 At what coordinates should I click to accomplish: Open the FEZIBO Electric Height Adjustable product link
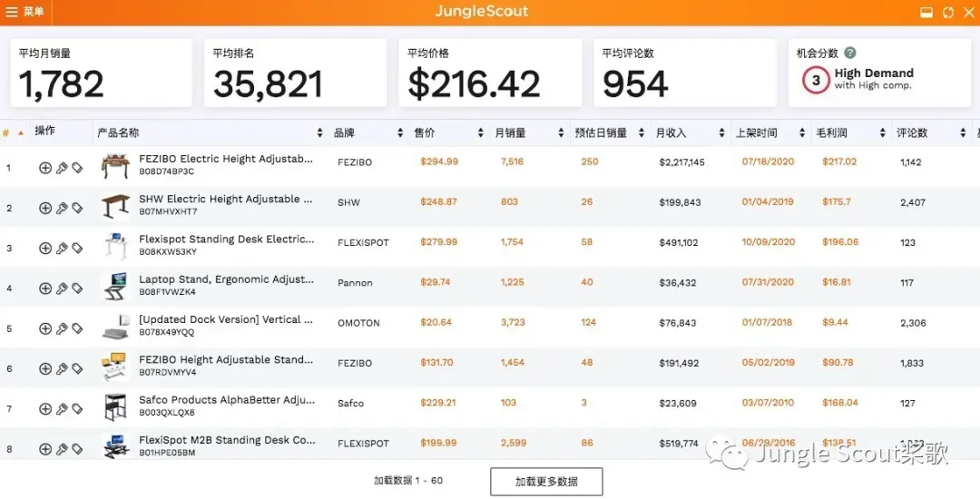226,159
